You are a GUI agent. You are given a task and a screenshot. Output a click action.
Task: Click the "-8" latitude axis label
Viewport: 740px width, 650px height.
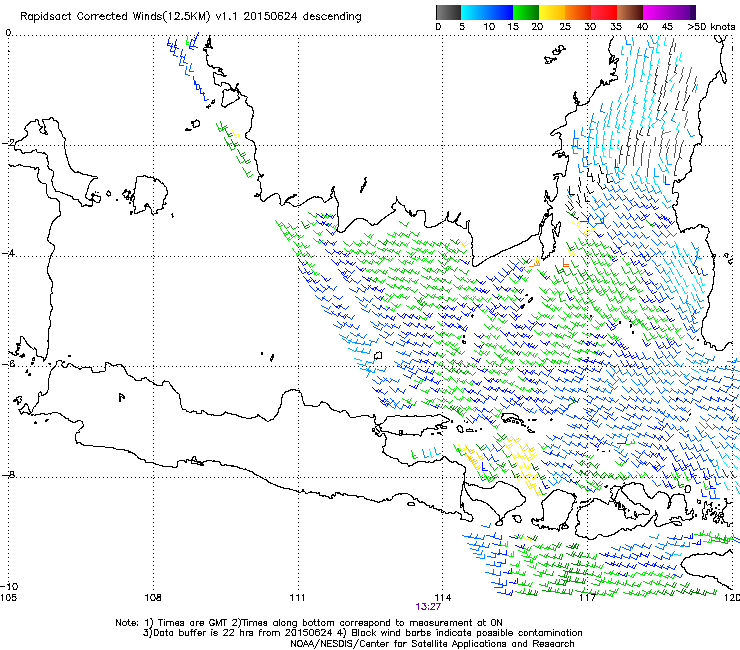(8, 474)
